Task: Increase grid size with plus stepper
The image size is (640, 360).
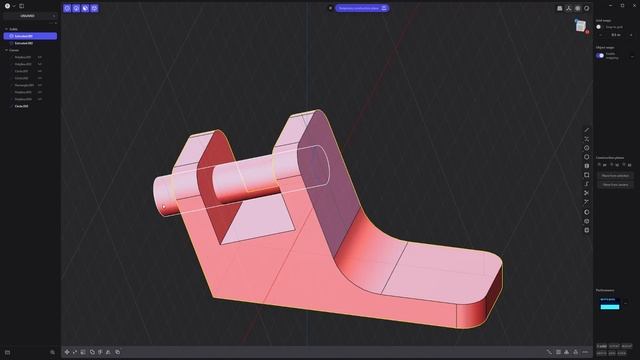Action: click(x=631, y=35)
